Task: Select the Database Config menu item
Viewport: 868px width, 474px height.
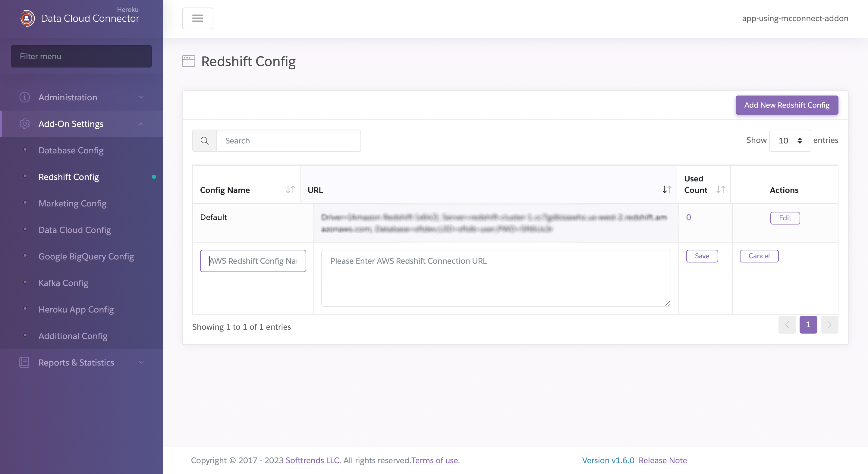Action: click(x=71, y=151)
